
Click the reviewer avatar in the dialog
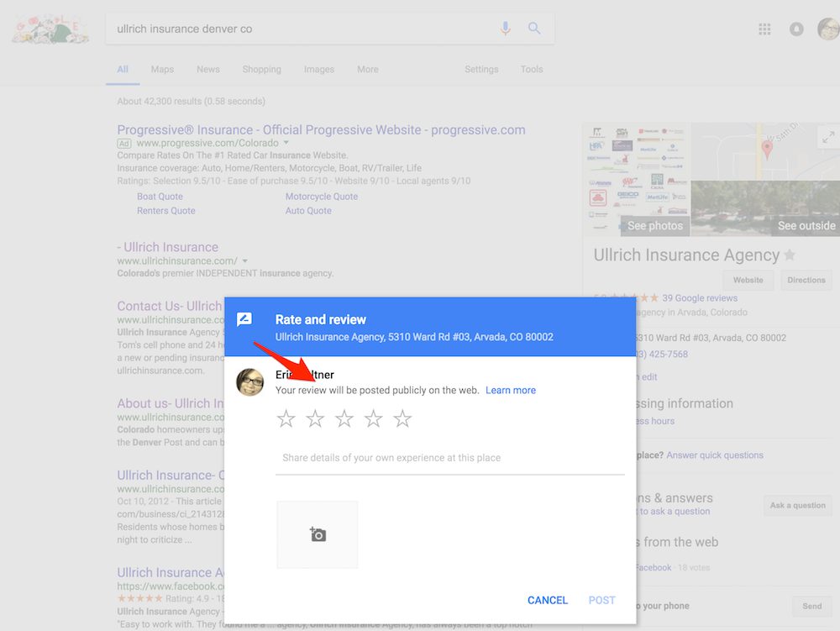[250, 382]
